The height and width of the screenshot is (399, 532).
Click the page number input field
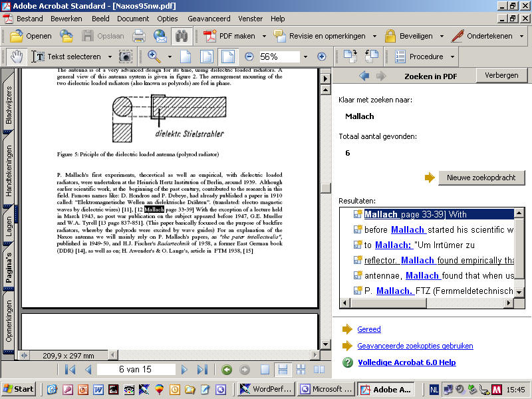[136, 370]
